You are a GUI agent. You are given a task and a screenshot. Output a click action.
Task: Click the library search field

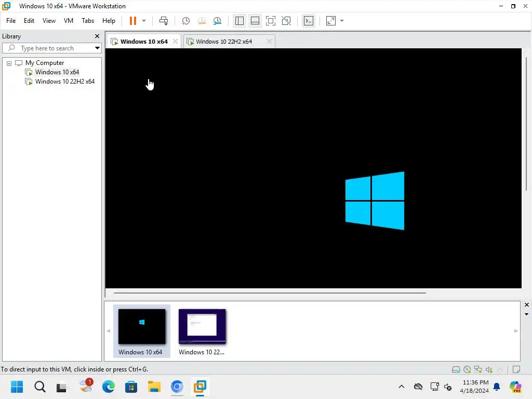[x=51, y=48]
